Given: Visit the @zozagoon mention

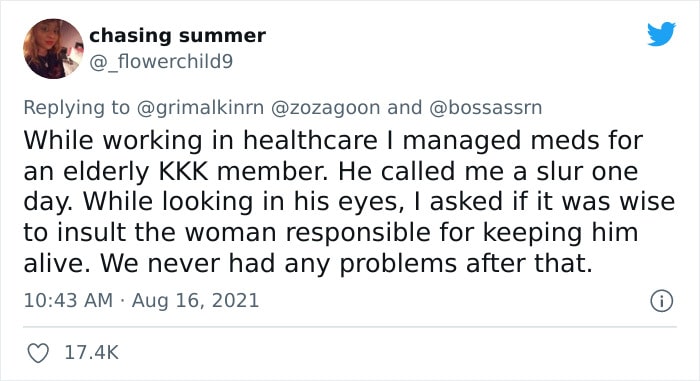Looking at the screenshot, I should coord(325,108).
